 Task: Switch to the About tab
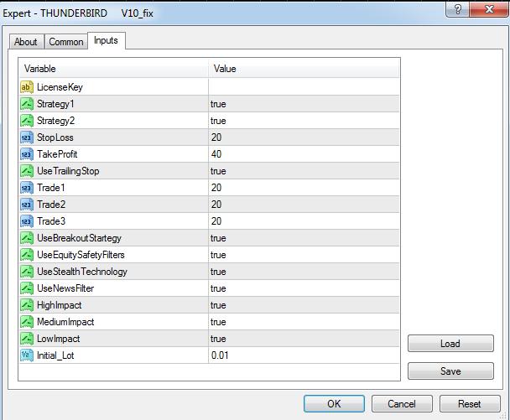click(x=26, y=42)
